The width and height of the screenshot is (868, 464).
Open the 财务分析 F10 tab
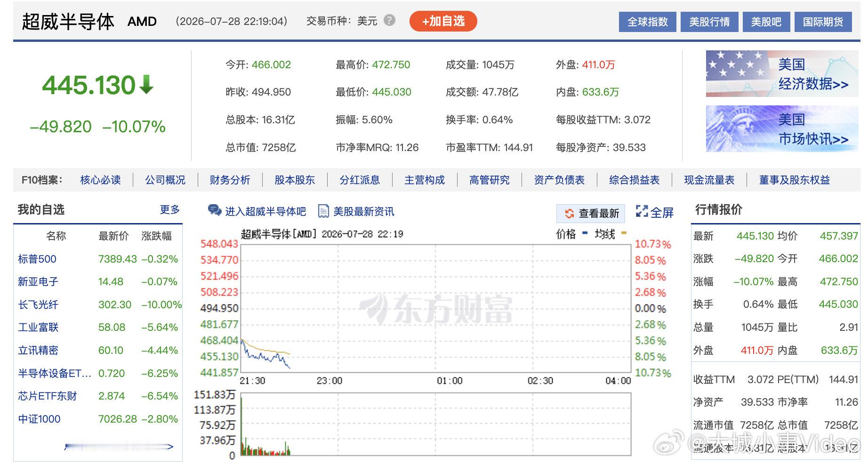pyautogui.click(x=230, y=180)
